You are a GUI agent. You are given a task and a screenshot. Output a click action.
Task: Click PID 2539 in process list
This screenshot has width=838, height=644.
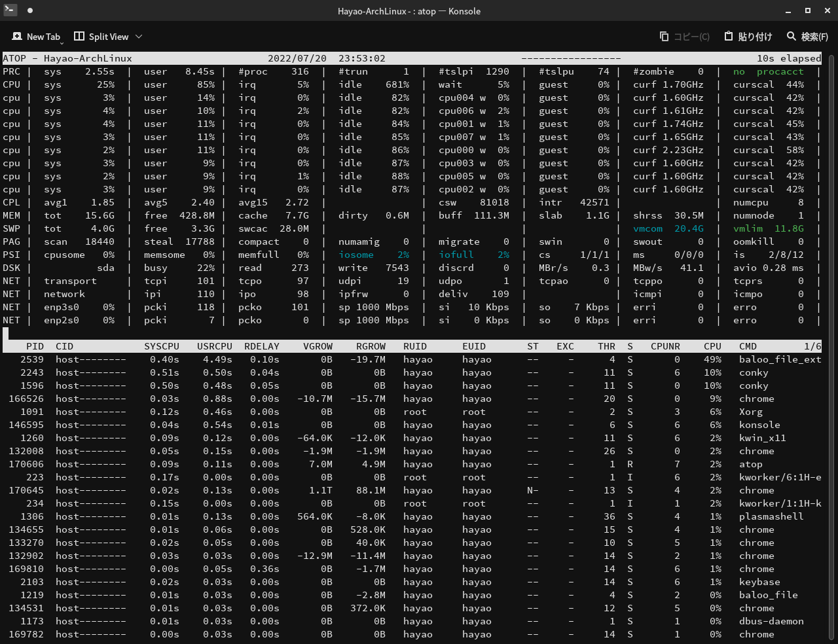coord(32,359)
